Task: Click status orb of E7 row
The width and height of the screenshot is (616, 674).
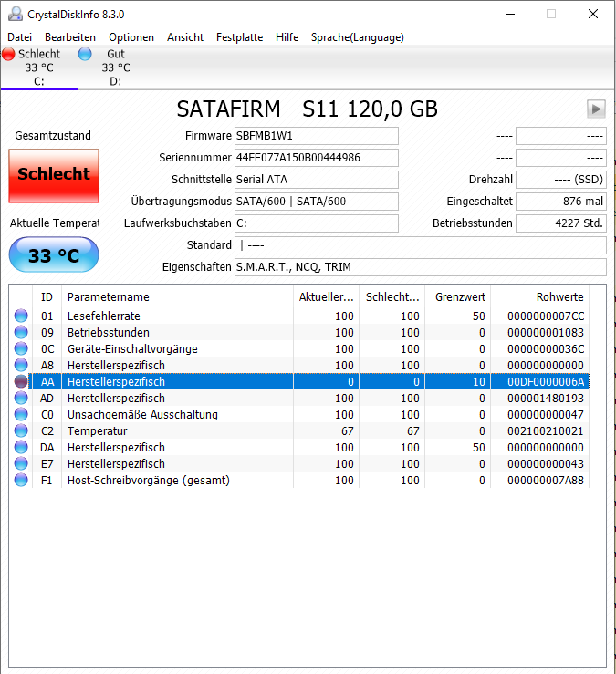Action: click(x=21, y=463)
